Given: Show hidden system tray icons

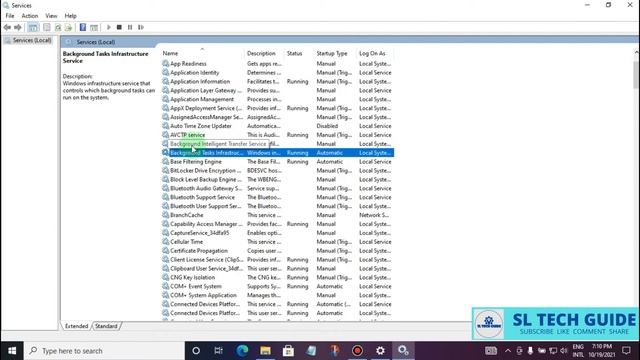Looking at the screenshot, I should (x=508, y=351).
